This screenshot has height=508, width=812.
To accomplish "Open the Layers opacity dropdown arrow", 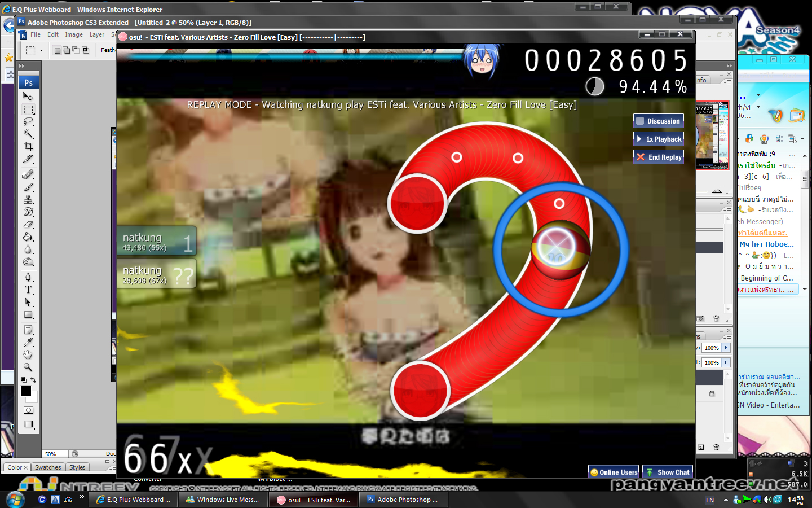I will 726,348.
